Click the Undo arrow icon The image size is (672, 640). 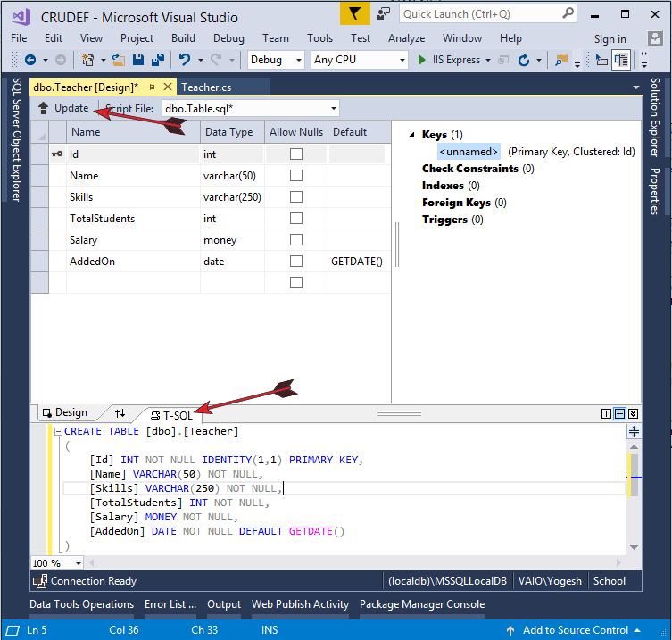pyautogui.click(x=184, y=60)
